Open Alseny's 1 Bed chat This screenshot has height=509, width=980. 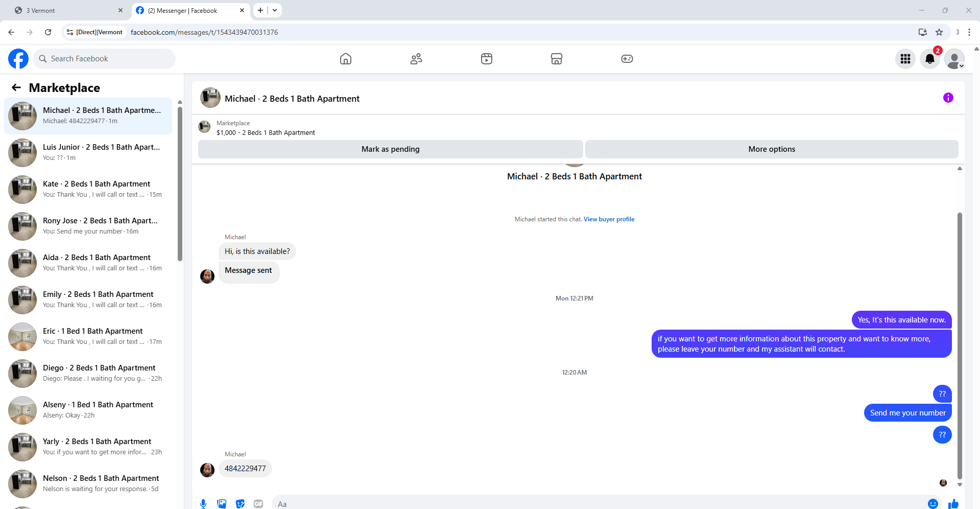click(x=88, y=410)
